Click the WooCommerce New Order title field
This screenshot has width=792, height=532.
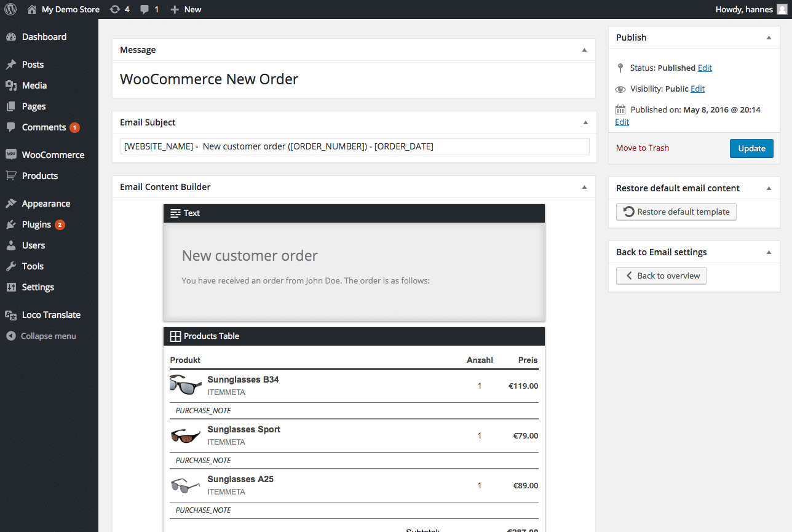click(354, 79)
